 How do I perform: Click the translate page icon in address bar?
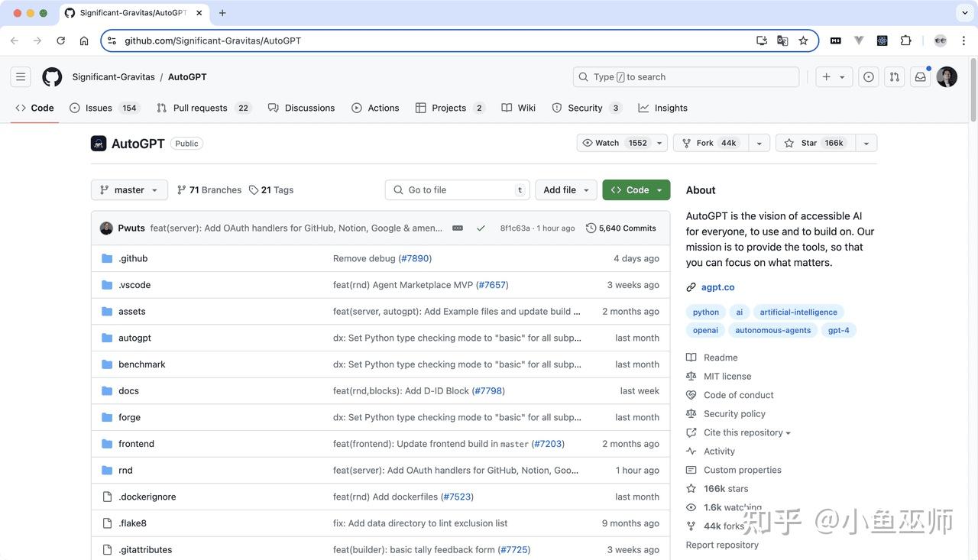coord(782,40)
